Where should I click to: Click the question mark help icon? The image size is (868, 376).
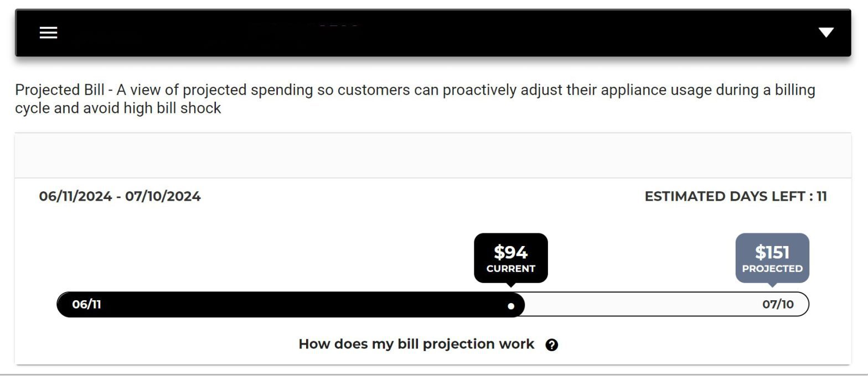551,345
